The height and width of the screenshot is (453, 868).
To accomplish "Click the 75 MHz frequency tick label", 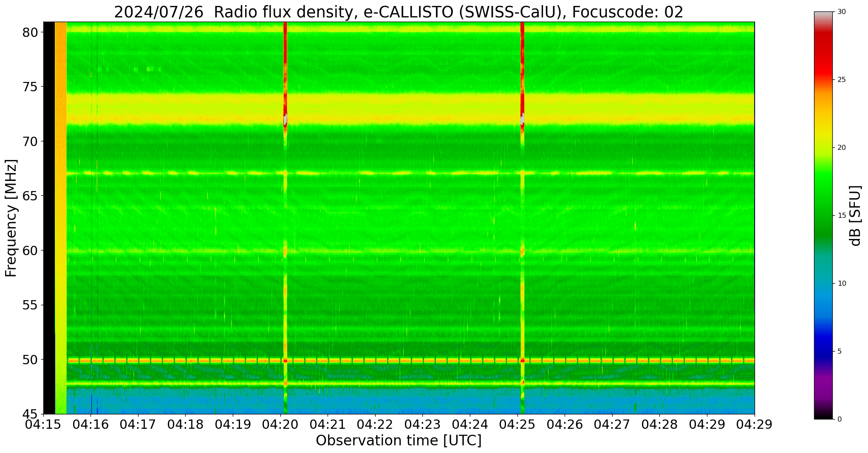I will coord(30,87).
